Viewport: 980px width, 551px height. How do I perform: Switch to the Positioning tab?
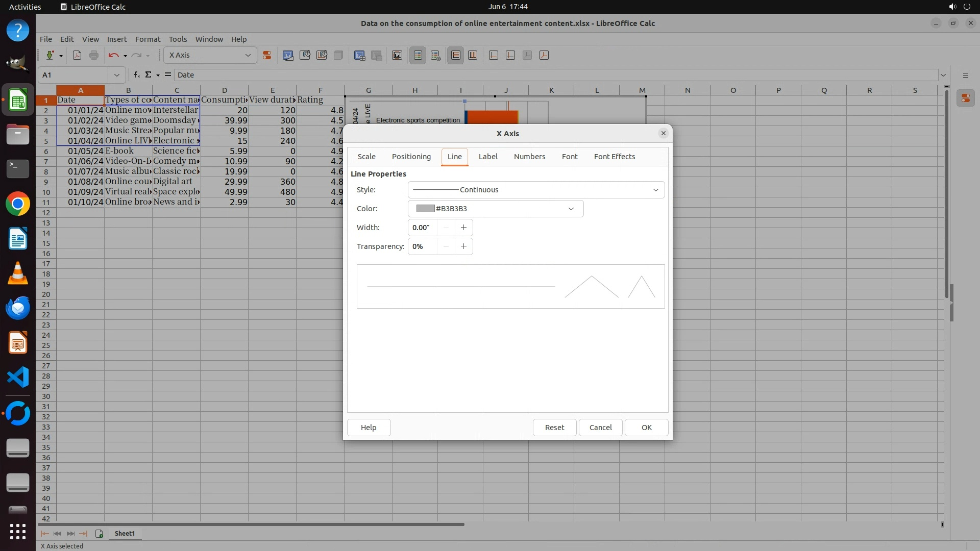pyautogui.click(x=411, y=157)
